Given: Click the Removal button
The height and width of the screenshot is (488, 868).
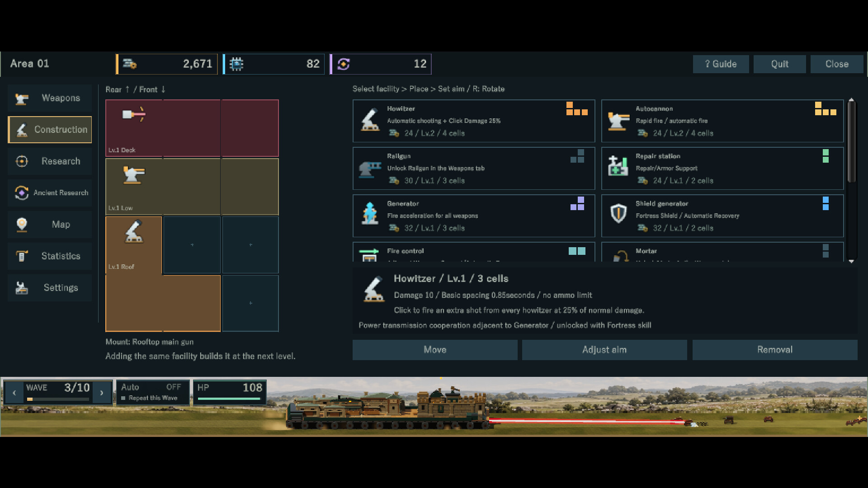Looking at the screenshot, I should pos(775,350).
